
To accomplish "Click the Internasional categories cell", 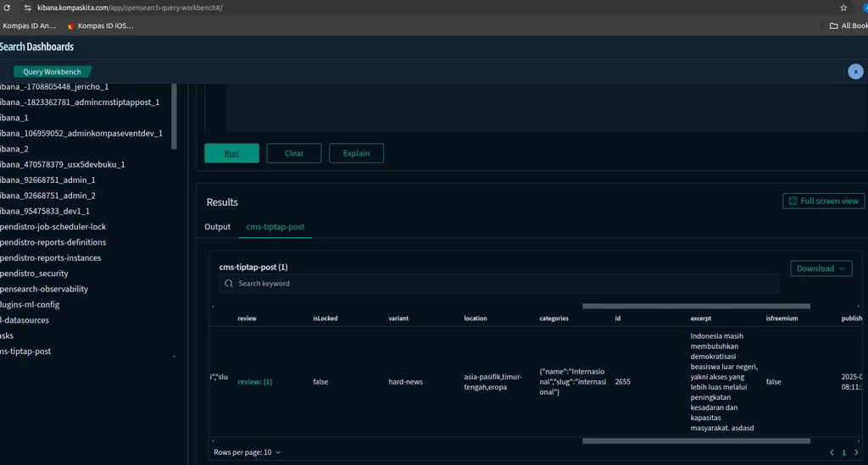I will pyautogui.click(x=572, y=381).
